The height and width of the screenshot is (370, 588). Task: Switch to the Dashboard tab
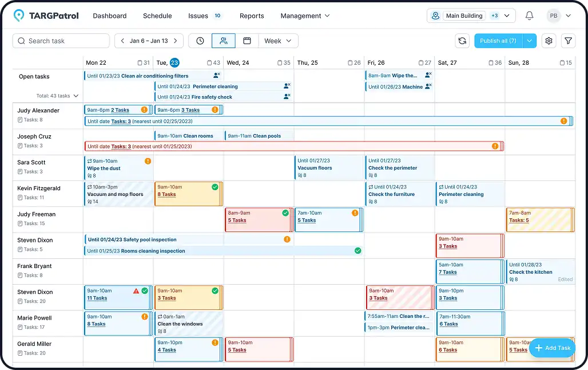[109, 15]
